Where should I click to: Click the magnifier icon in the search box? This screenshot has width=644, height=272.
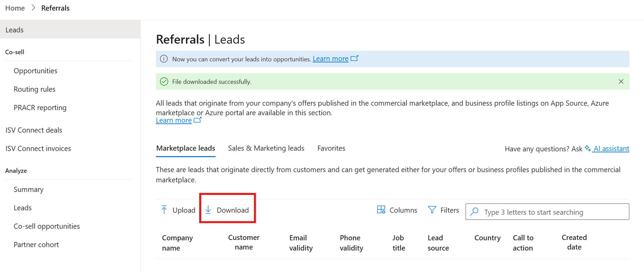coord(474,212)
